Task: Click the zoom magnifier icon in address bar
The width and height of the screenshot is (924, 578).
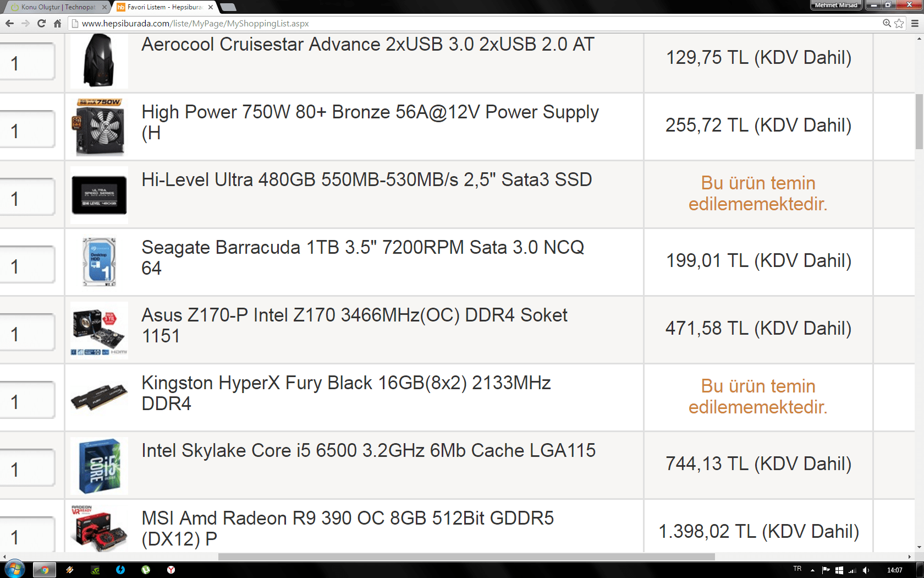Action: [887, 23]
